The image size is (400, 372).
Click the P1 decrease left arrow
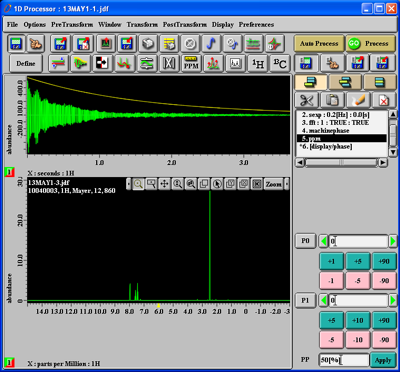pyautogui.click(x=323, y=301)
